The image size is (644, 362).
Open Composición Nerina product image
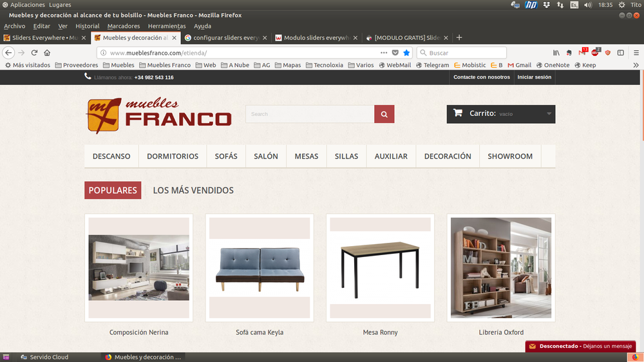tap(139, 268)
